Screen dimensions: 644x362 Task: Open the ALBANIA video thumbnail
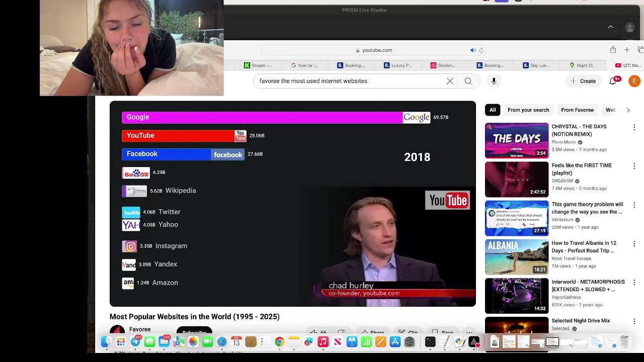(517, 257)
